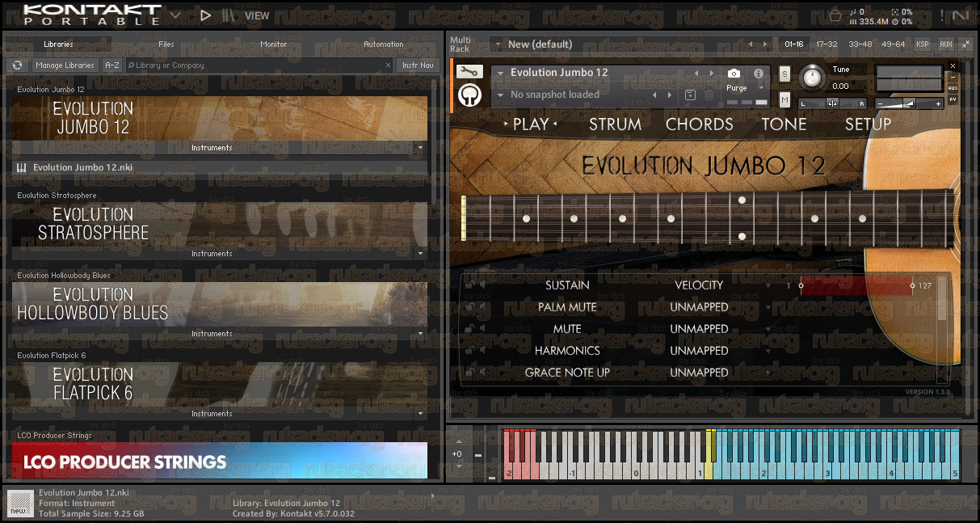The image size is (980, 523).
Task: Open the TONE page
Action: (784, 124)
